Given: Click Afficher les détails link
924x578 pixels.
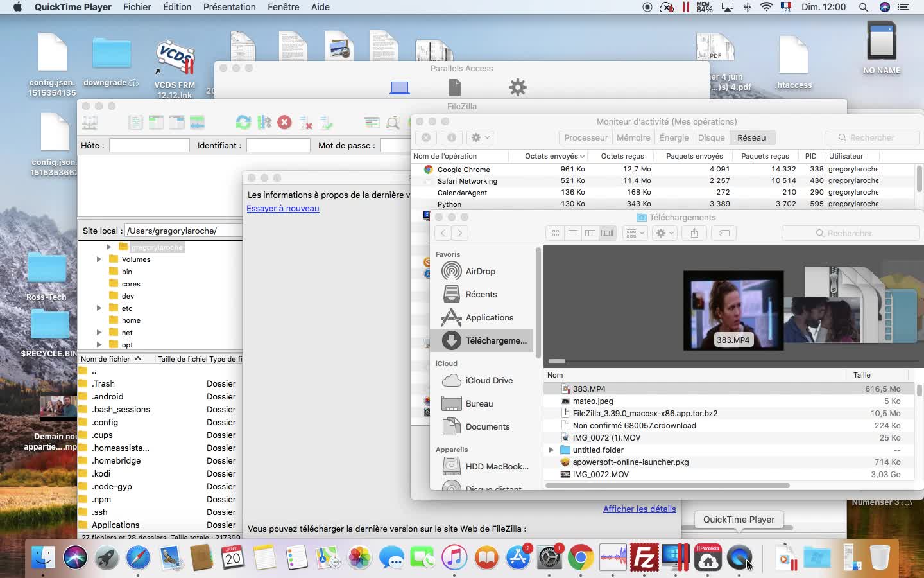Looking at the screenshot, I should click(x=639, y=509).
